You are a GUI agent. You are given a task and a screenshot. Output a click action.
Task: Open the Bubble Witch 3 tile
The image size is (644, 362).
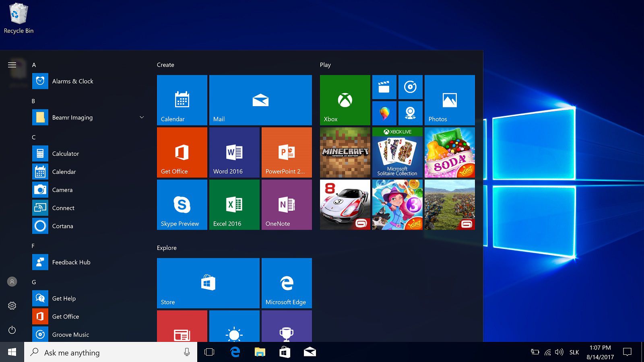click(x=397, y=205)
